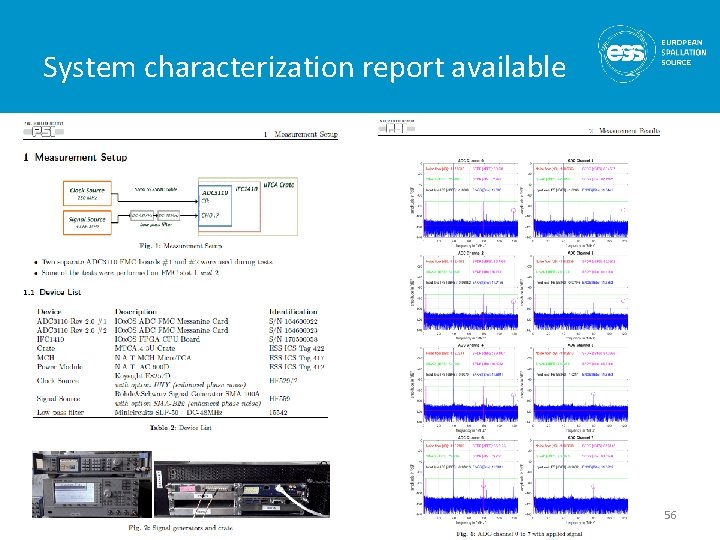Select the bold '1 Measurement Setup' section heading
This screenshot has height=540, width=720.
[x=75, y=158]
